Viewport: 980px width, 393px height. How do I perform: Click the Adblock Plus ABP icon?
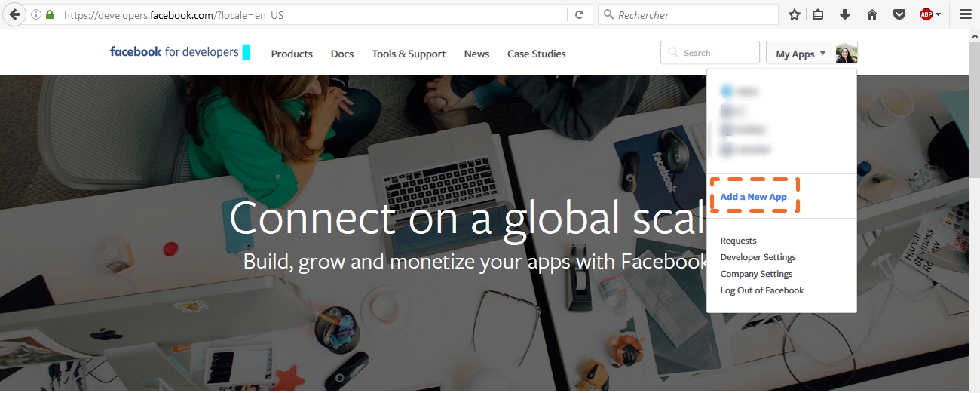click(x=926, y=14)
